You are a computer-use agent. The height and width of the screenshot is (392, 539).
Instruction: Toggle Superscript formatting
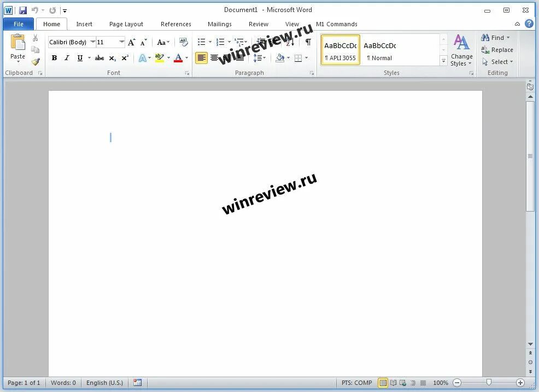point(125,58)
